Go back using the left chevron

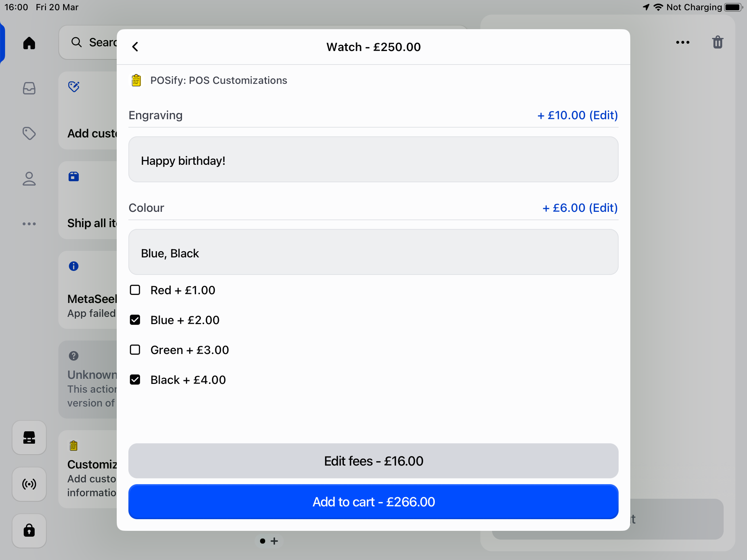coord(135,47)
